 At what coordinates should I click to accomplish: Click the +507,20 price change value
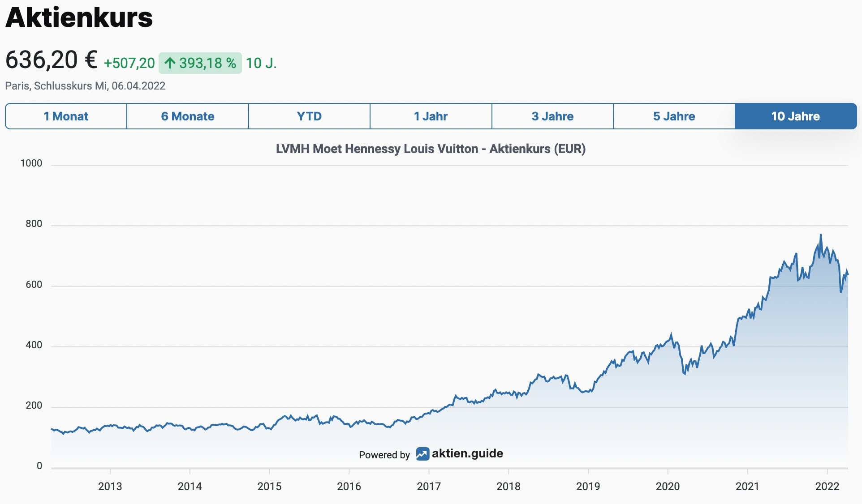(x=129, y=63)
